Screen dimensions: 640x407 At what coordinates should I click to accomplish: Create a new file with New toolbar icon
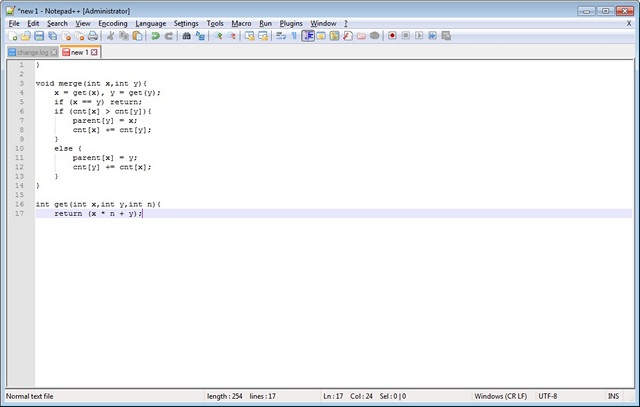13,36
